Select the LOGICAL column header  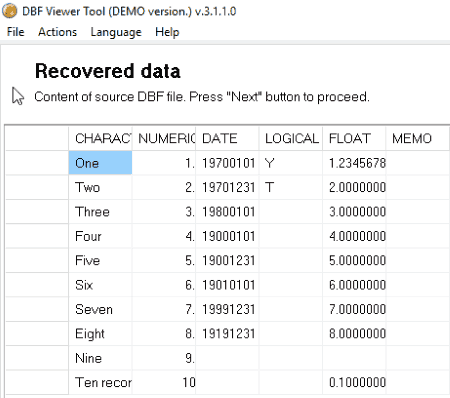pos(290,138)
